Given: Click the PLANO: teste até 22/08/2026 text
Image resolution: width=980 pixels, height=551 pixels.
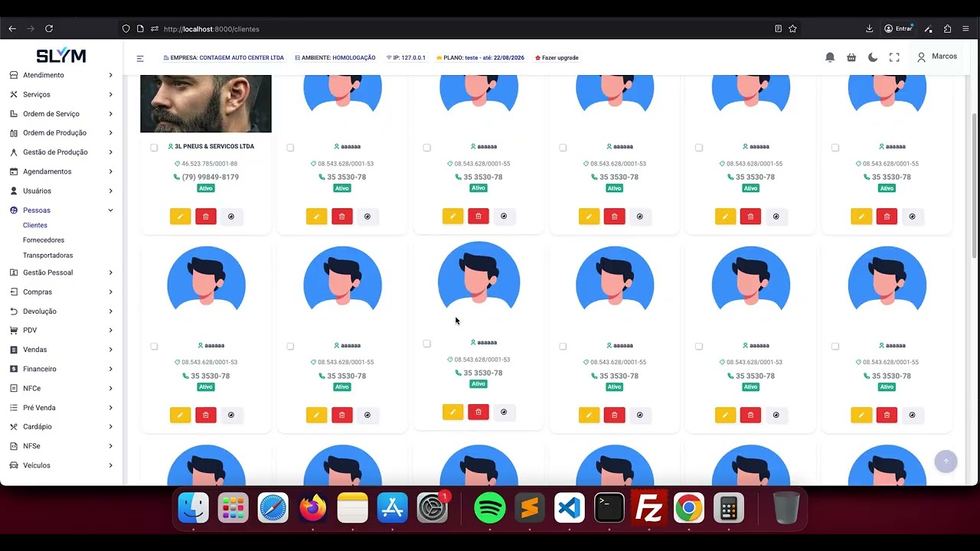Looking at the screenshot, I should pyautogui.click(x=480, y=58).
